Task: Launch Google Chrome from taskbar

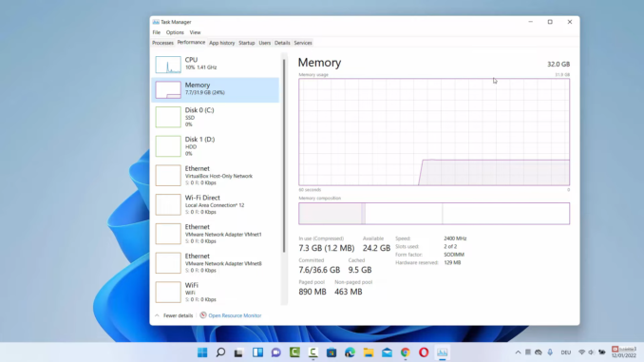Action: tap(406, 352)
